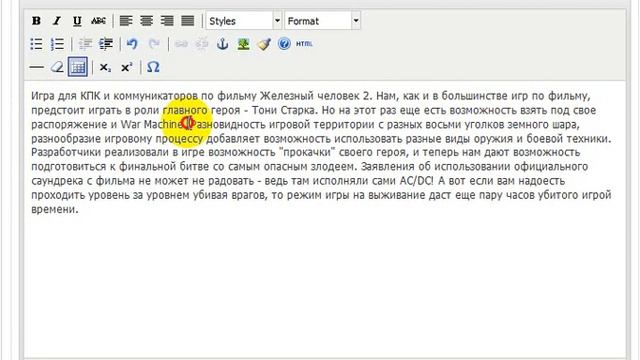The image size is (640, 360).
Task: Click the indent icon
Action: pyautogui.click(x=106, y=44)
